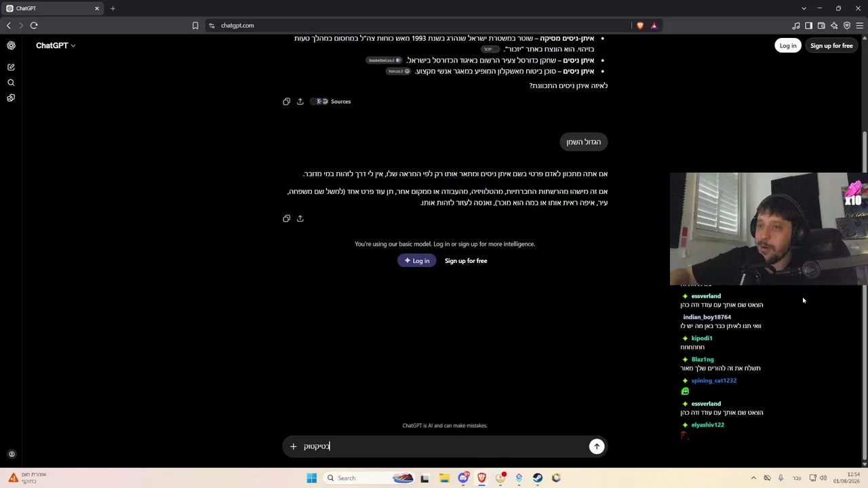Focus the message input field
Viewport: 868px width, 488px height.
click(x=444, y=446)
